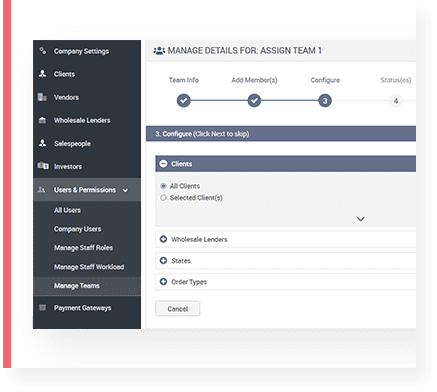Image resolution: width=437 pixels, height=392 pixels.
Task: Collapse the Clients section header
Action: [x=286, y=164]
